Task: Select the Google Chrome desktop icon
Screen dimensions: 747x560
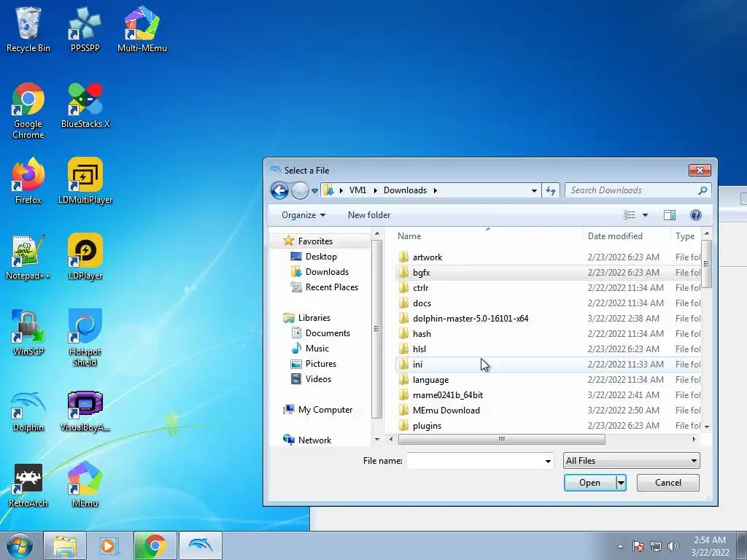Action: pyautogui.click(x=28, y=111)
